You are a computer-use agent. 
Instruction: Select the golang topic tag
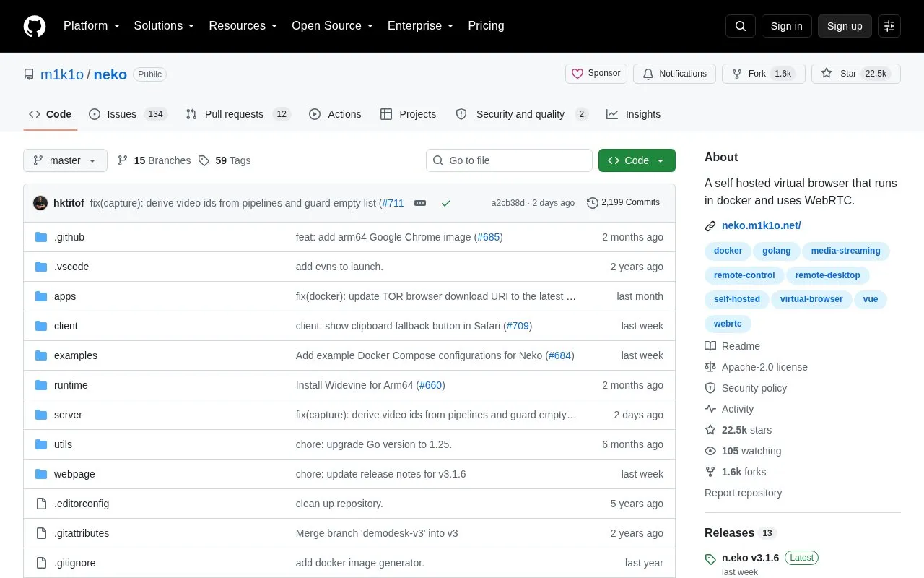pos(777,251)
